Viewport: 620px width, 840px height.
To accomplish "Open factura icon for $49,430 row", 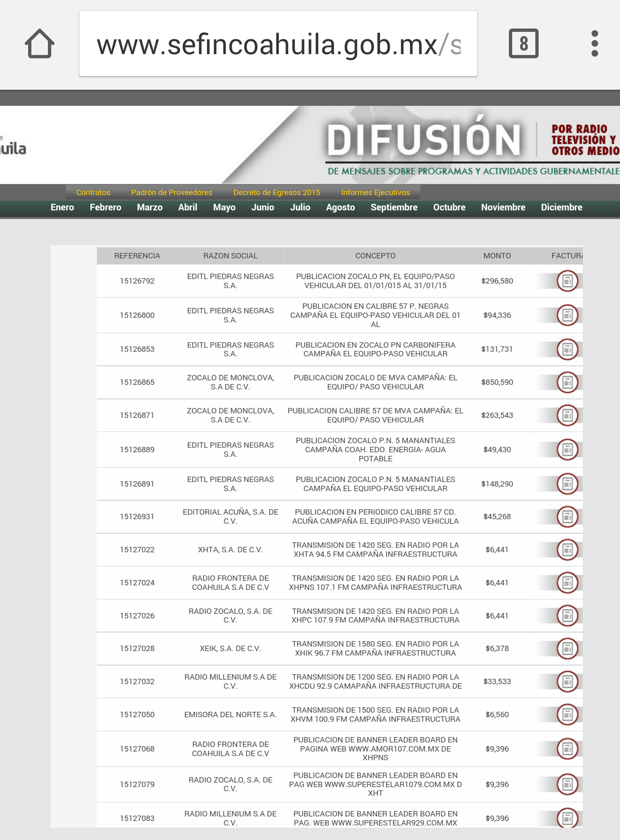I will click(x=567, y=450).
